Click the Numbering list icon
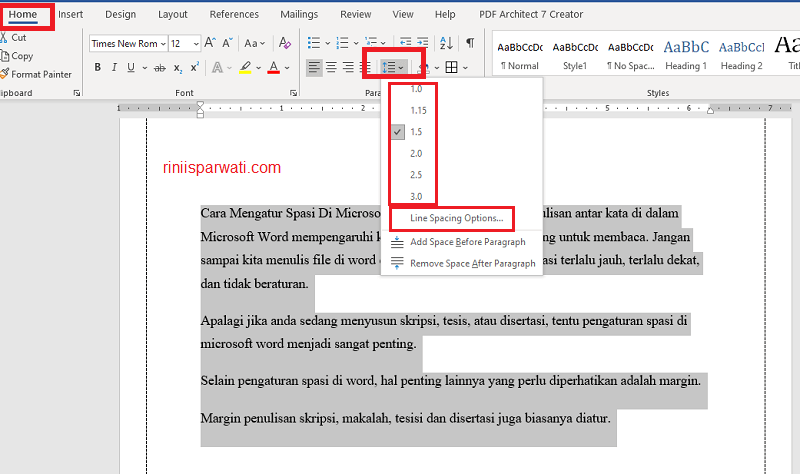The image size is (800, 474). [342, 43]
